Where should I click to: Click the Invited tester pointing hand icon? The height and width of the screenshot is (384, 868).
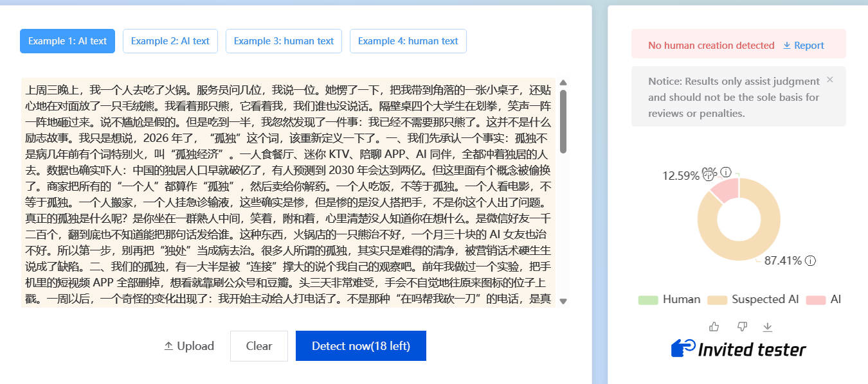coord(683,348)
